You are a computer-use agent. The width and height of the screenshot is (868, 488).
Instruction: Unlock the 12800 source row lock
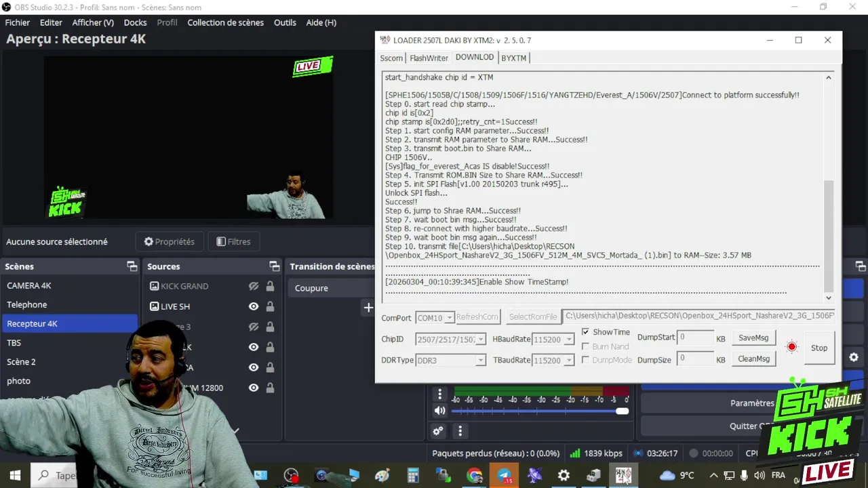click(x=270, y=388)
